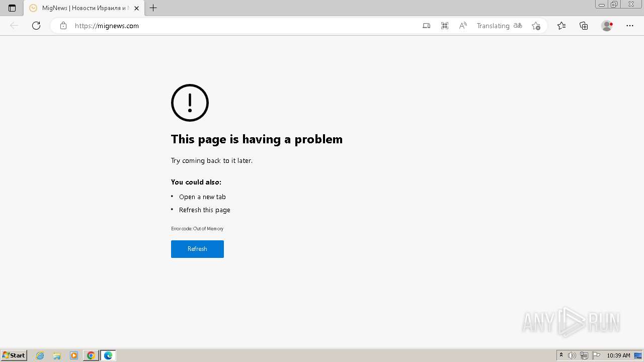Open a new tab with plus button
This screenshot has height=362, width=644.
point(153,8)
